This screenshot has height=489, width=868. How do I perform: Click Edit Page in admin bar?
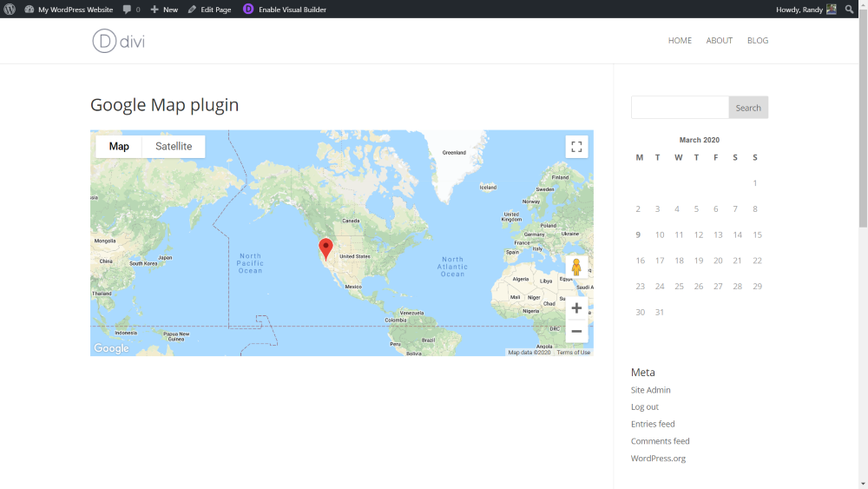pos(209,10)
